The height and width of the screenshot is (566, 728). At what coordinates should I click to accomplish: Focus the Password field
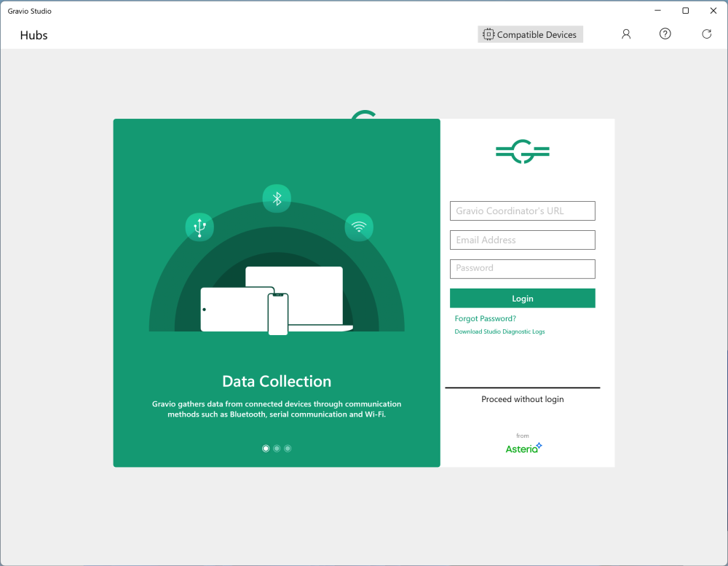[x=522, y=269]
